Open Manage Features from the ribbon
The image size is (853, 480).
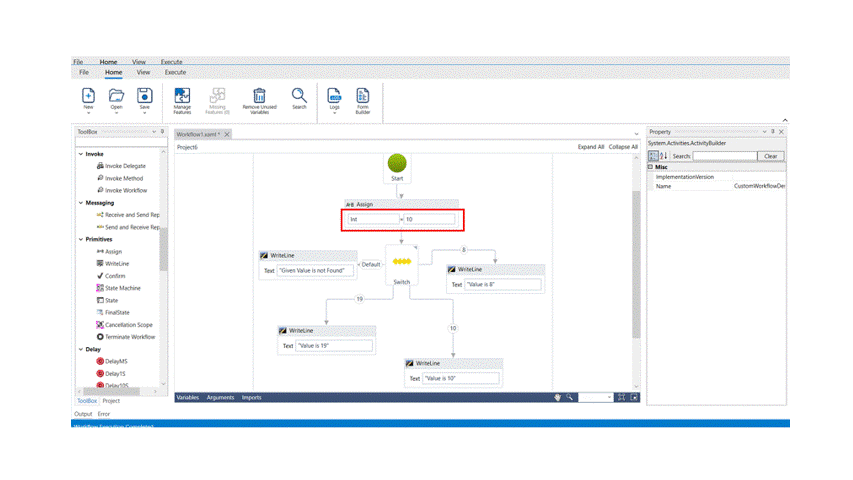182,95
